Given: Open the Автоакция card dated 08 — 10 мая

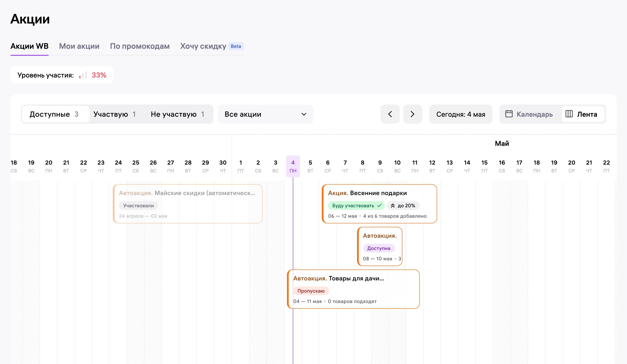Looking at the screenshot, I should [x=380, y=246].
